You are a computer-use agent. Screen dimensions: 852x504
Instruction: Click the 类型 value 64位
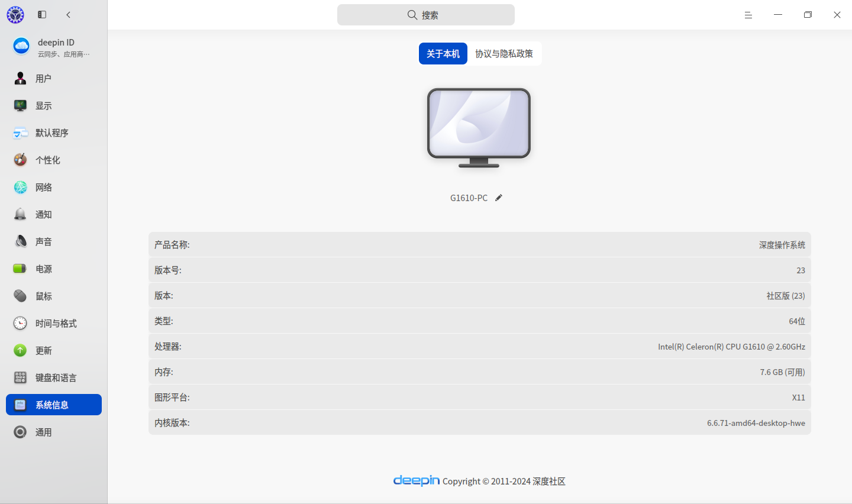pyautogui.click(x=797, y=321)
